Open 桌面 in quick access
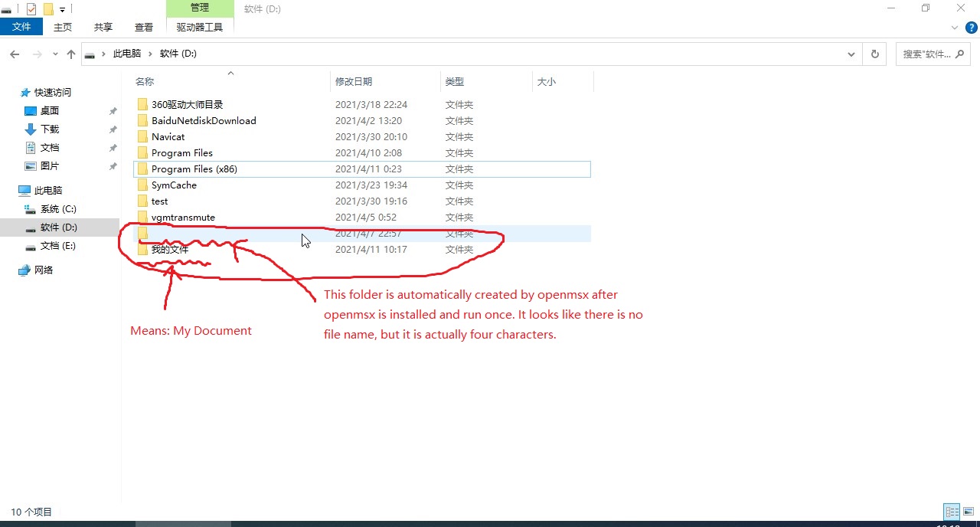The height and width of the screenshot is (527, 980). 50,110
